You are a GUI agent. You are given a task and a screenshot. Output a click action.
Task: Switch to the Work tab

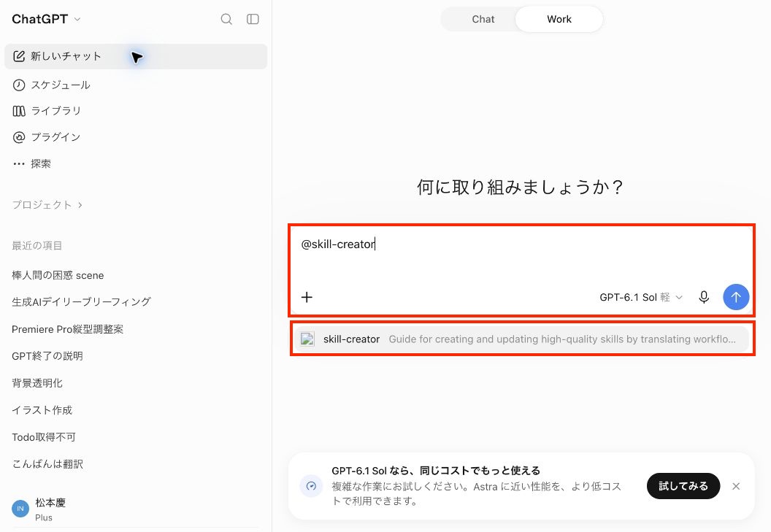point(559,19)
